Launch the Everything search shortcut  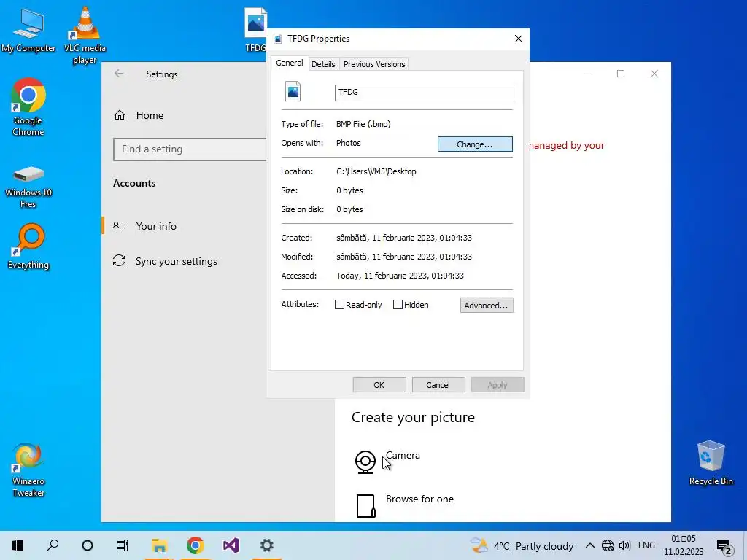(28, 246)
